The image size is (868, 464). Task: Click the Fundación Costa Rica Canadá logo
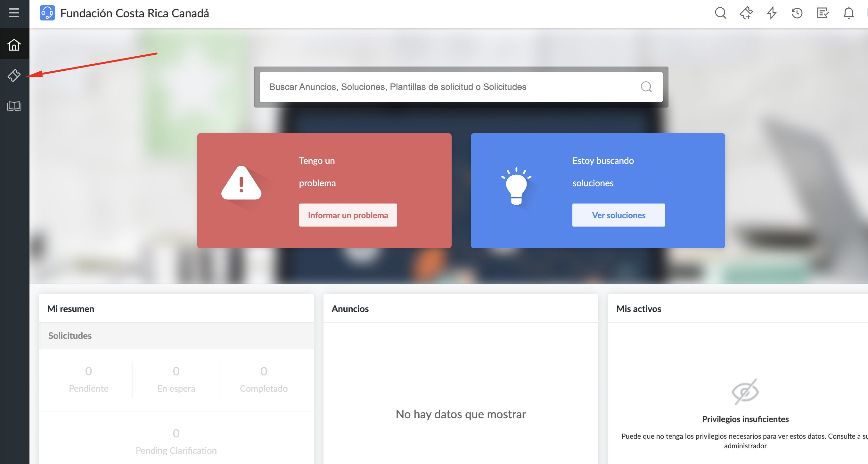coord(47,13)
